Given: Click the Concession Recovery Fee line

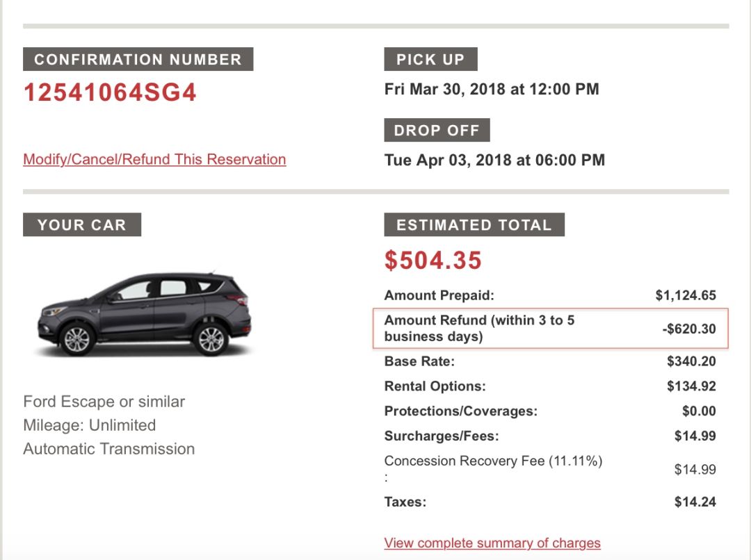Looking at the screenshot, I should pos(493,461).
